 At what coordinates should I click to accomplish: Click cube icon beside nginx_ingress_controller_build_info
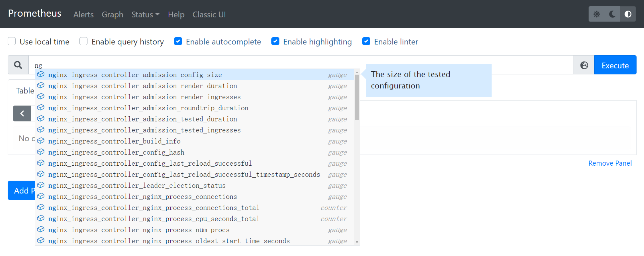pyautogui.click(x=41, y=141)
